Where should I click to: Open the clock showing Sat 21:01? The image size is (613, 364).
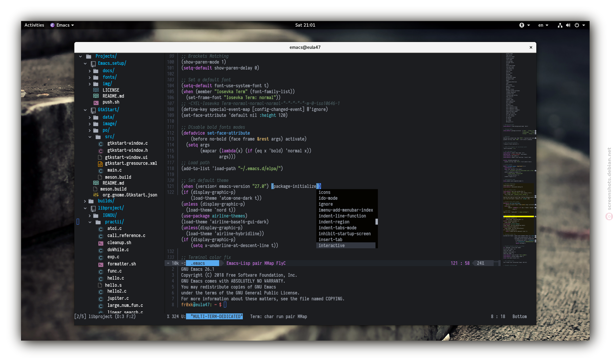pyautogui.click(x=305, y=25)
